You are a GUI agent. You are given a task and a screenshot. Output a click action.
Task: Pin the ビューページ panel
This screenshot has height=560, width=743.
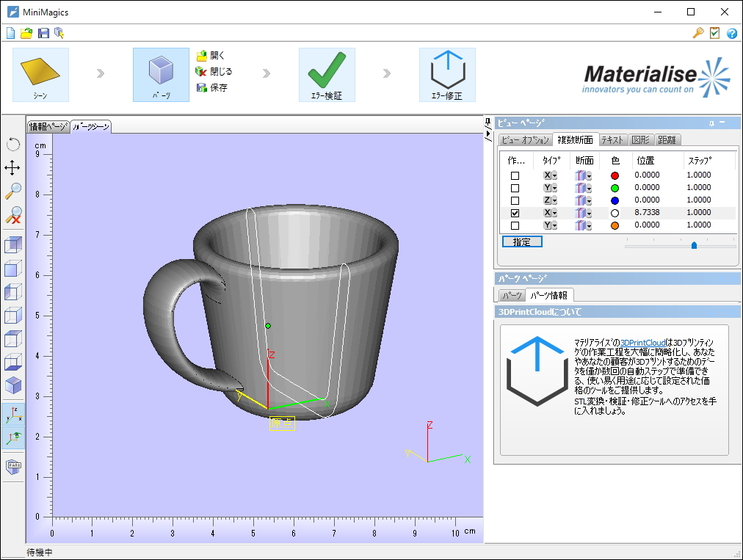711,123
